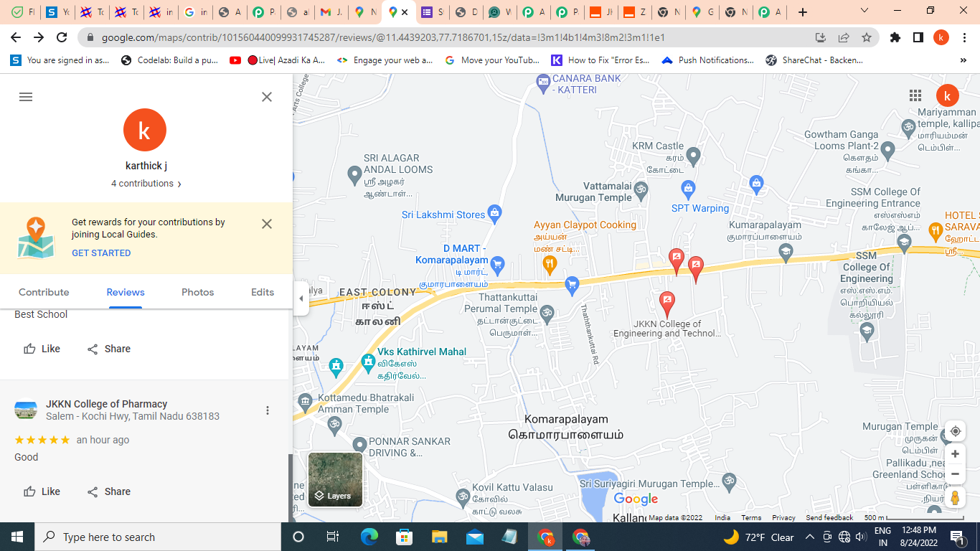Open the Codelab: Build a pu... bookmark

click(x=169, y=60)
